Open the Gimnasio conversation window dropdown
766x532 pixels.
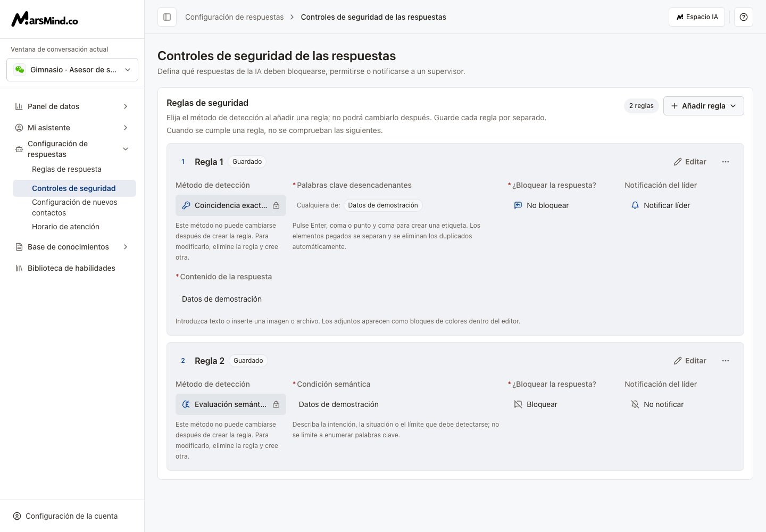coord(72,70)
